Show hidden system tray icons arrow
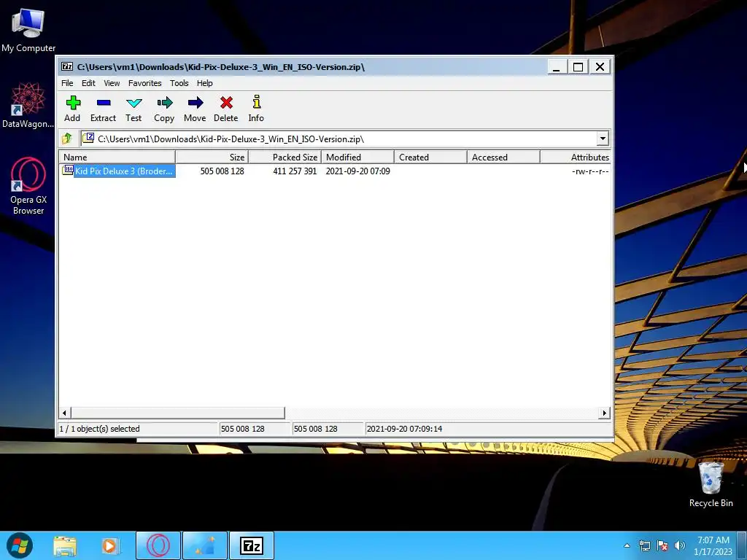Screen dimensions: 747x560 coord(627,545)
